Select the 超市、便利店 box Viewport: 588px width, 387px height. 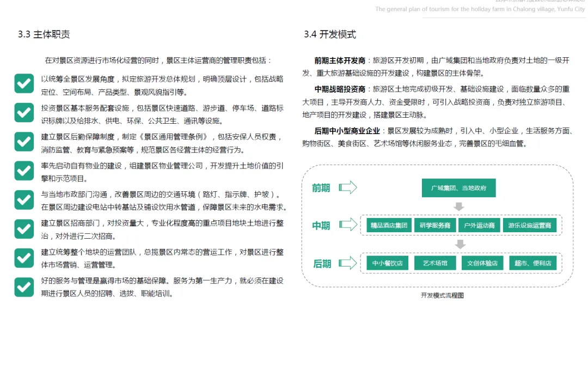click(x=533, y=263)
